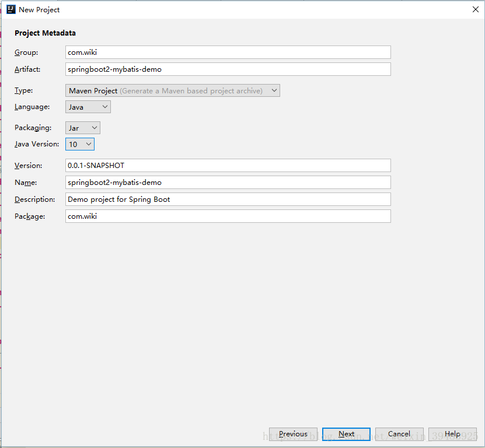Image resolution: width=485 pixels, height=448 pixels.
Task: Open the Packaging dropdown showing Jar
Action: point(83,128)
